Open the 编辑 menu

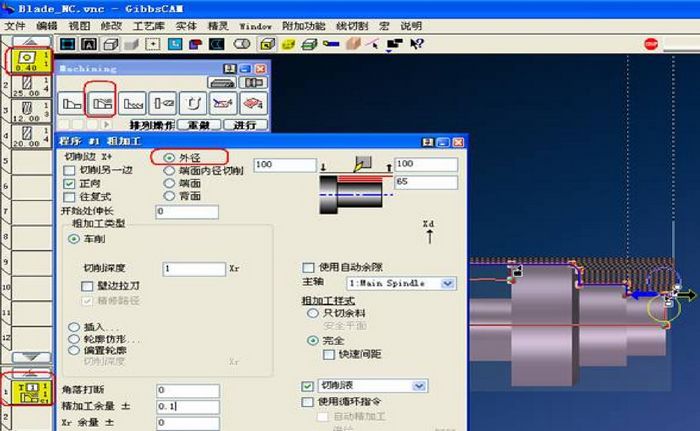coord(47,26)
